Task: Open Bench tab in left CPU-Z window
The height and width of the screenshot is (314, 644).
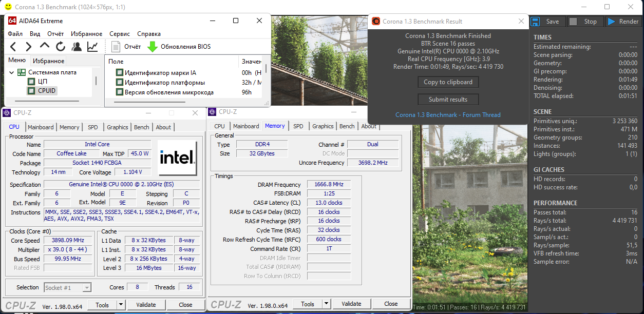Action: click(x=141, y=127)
